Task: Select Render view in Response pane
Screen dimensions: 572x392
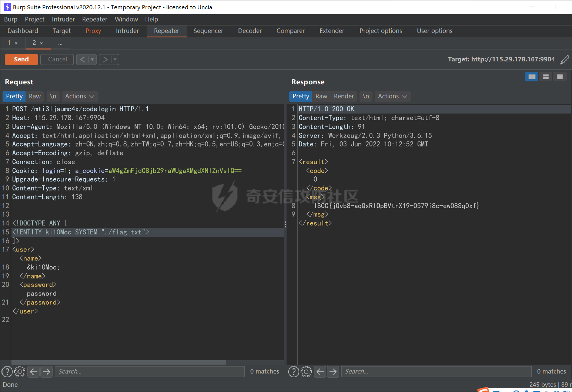Action: pos(344,96)
